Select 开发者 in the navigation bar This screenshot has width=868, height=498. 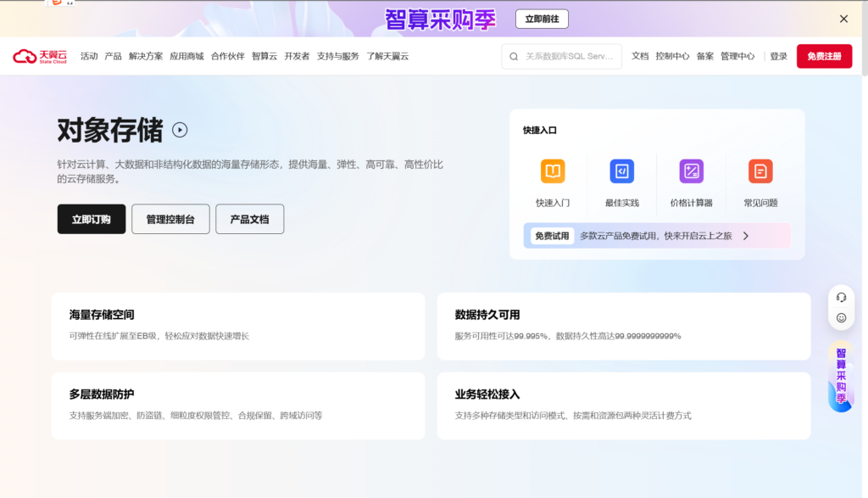point(297,57)
